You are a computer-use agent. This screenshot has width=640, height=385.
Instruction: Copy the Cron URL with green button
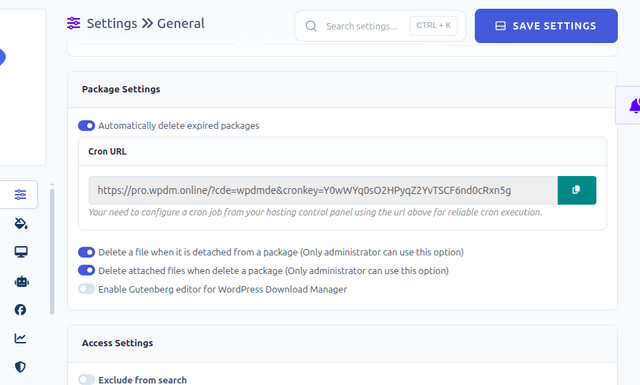(x=576, y=190)
